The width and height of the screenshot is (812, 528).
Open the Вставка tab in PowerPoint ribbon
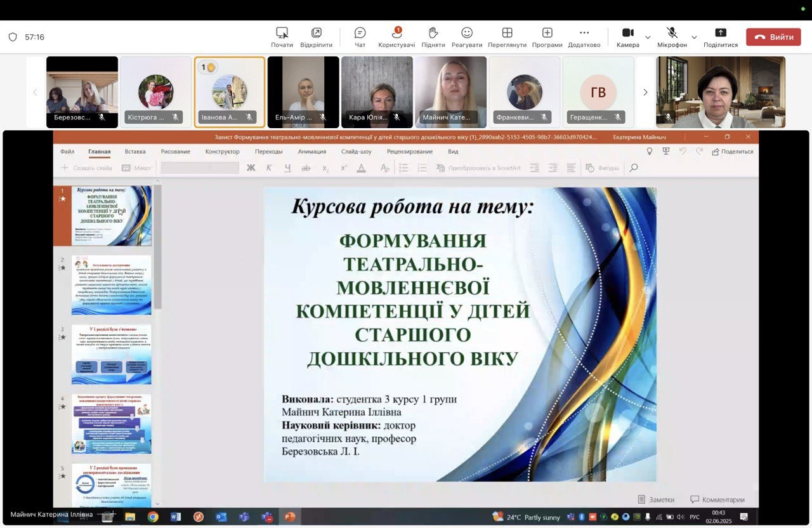135,152
